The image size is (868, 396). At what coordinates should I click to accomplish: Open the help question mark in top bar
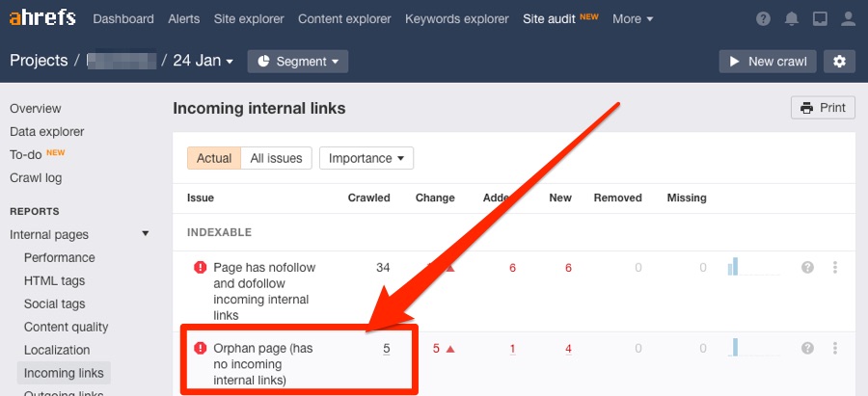click(x=763, y=19)
